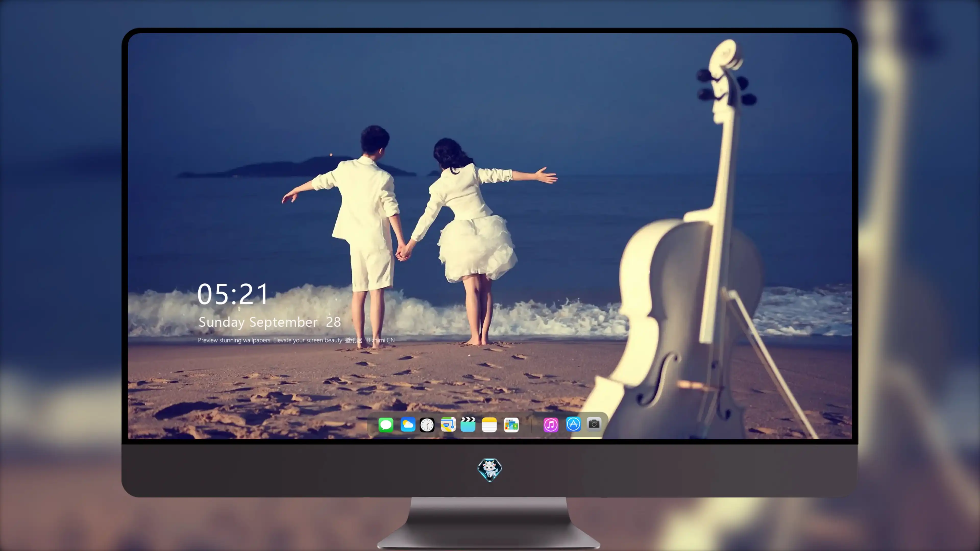This screenshot has width=980, height=551.
Task: Open the Weather app in the dock
Action: (408, 424)
